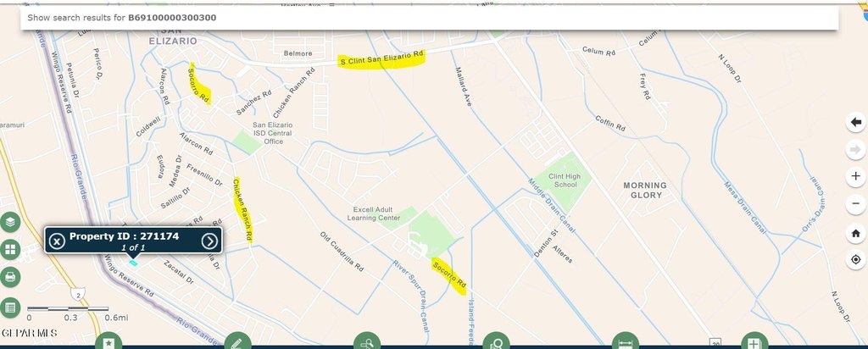Click the Mallard Ave street label
Image resolution: width=868 pixels, height=349 pixels.
tap(463, 87)
